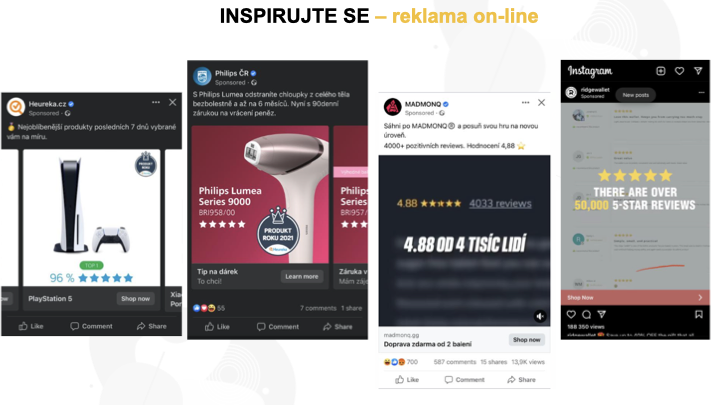The height and width of the screenshot is (405, 720).
Task: Click Learn more on Philips Lumea ad
Action: click(x=302, y=276)
